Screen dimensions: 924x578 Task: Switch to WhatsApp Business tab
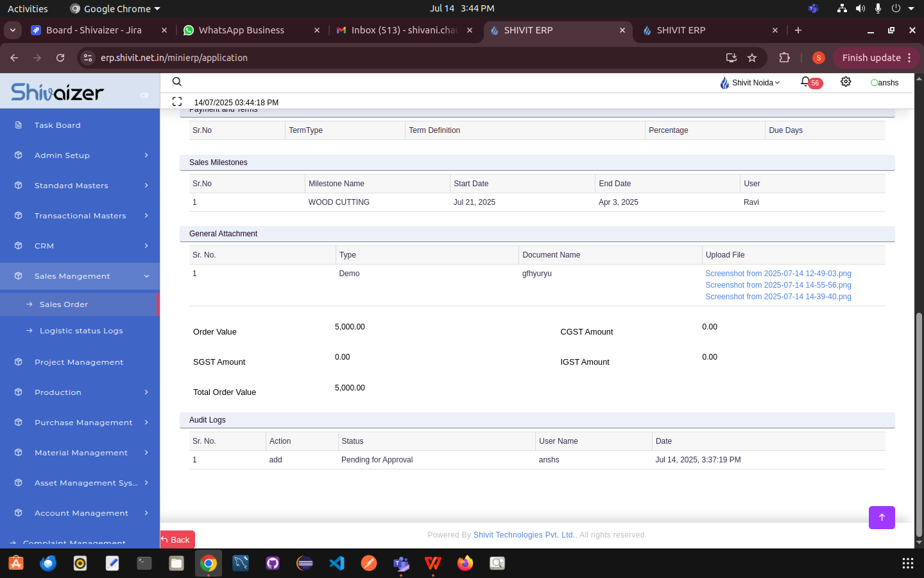[241, 30]
